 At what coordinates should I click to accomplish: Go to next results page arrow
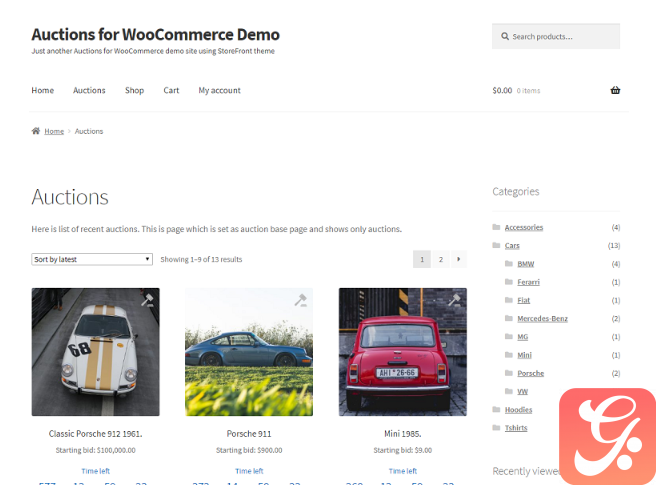[x=459, y=259]
